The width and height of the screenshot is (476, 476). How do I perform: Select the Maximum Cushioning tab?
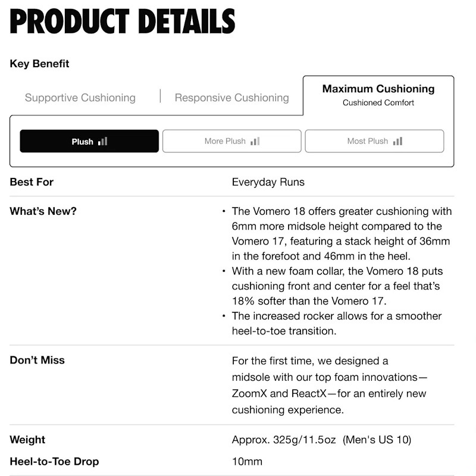[x=378, y=89]
